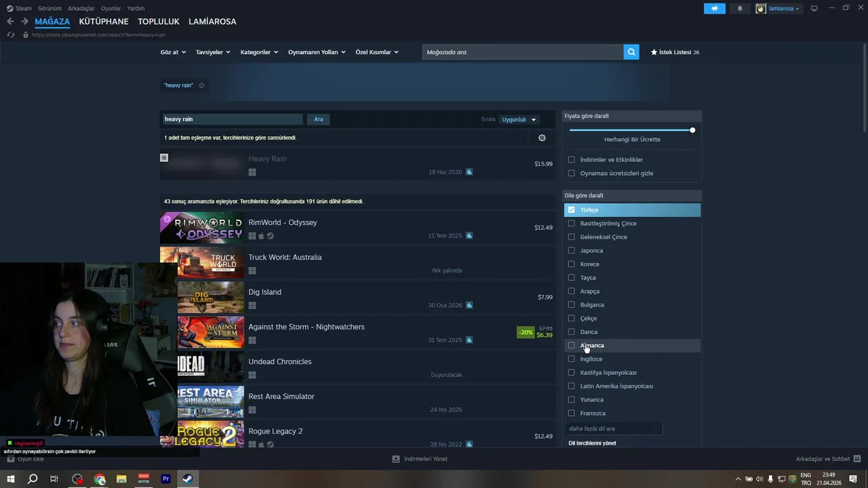868x488 pixels.
Task: Expand the Göz at dropdown
Action: 173,52
